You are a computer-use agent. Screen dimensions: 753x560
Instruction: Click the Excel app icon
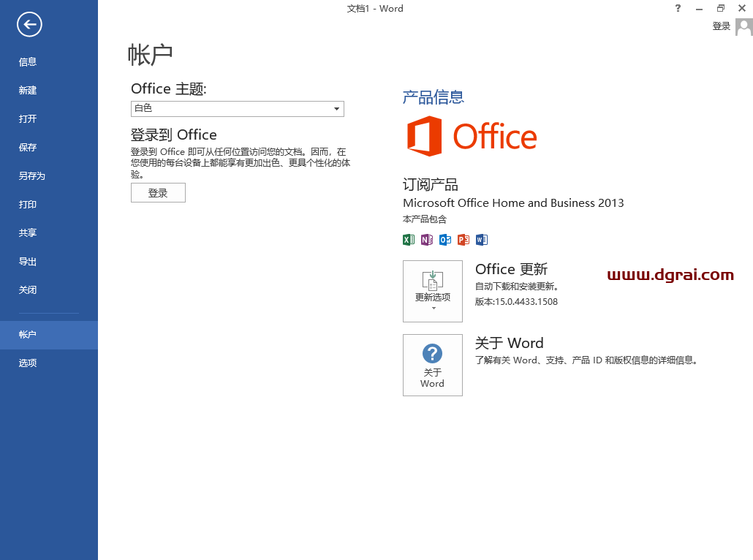409,240
